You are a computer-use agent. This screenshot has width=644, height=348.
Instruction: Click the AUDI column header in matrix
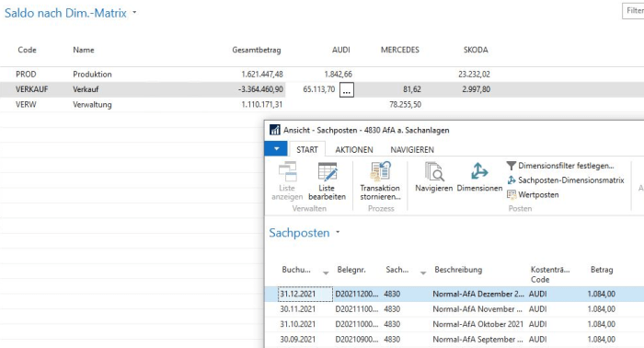point(341,50)
